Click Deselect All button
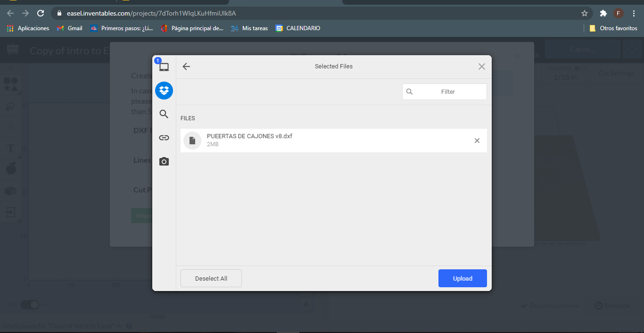 pyautogui.click(x=211, y=278)
